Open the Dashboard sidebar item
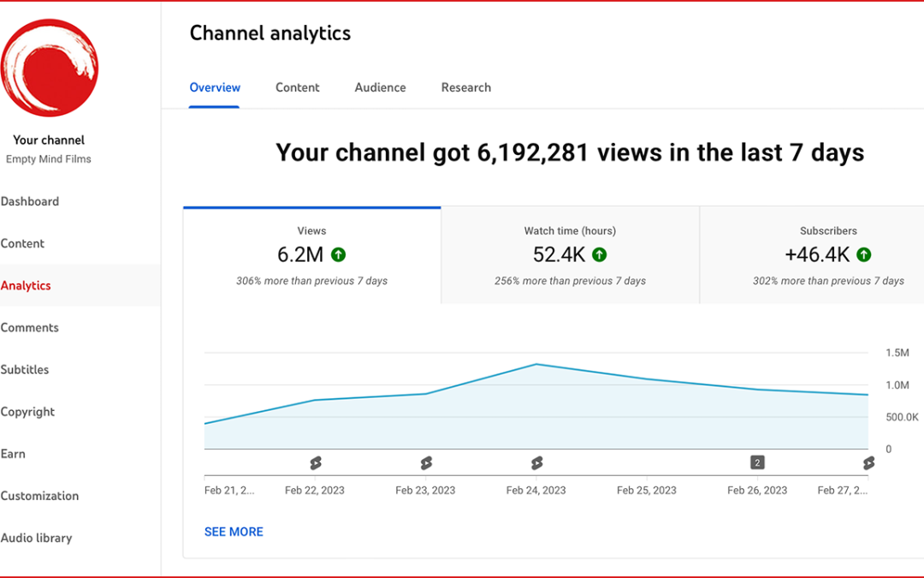 click(x=29, y=201)
